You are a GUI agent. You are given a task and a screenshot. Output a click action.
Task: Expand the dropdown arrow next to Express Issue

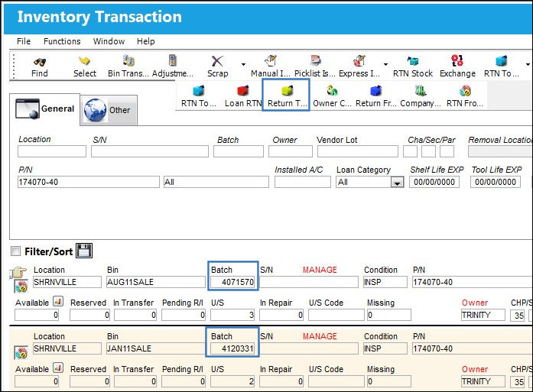385,64
